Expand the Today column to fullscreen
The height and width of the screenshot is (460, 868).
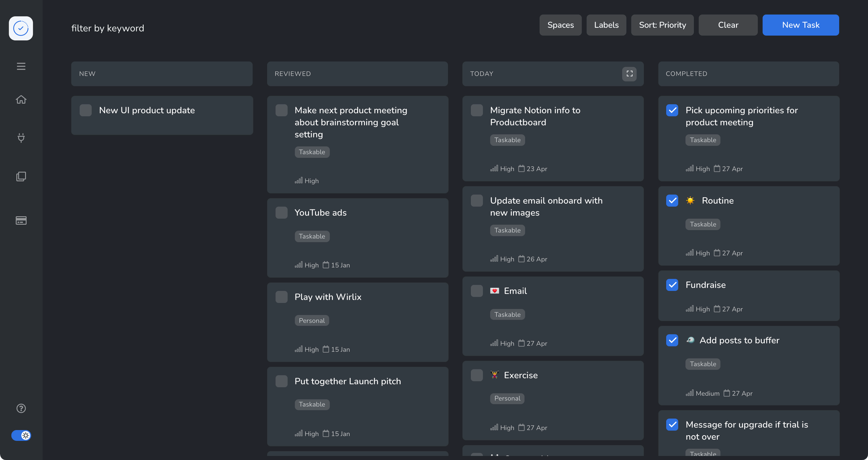click(x=629, y=74)
